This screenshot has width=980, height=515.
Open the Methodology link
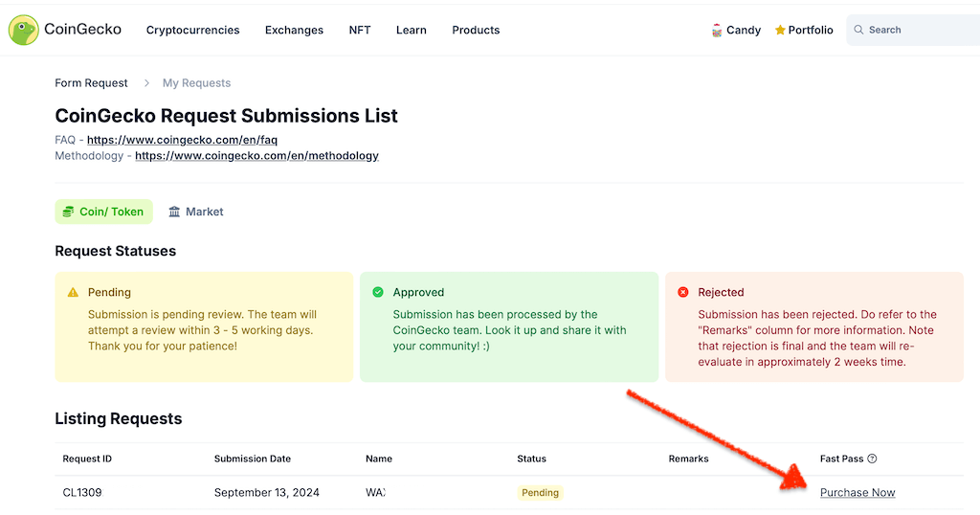256,156
